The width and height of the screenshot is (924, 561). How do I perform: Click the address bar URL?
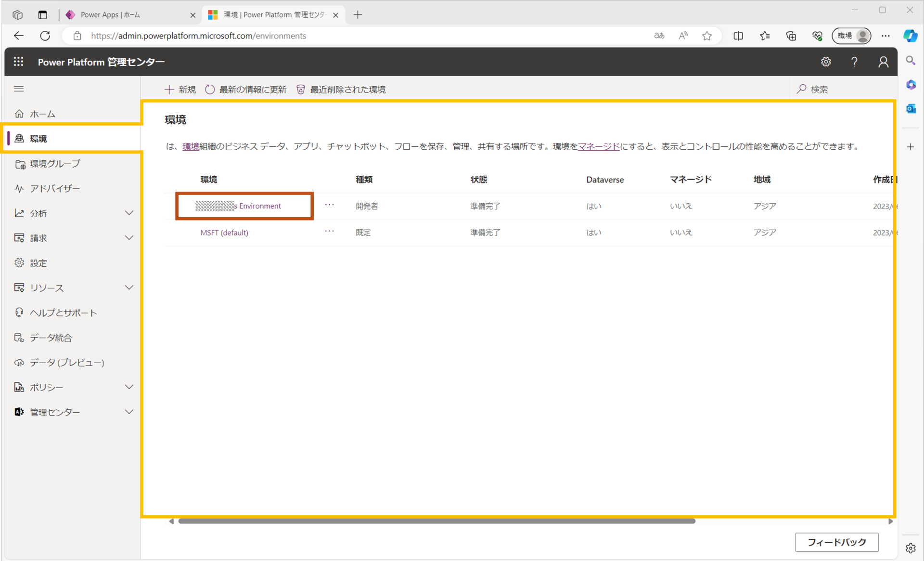coord(198,36)
